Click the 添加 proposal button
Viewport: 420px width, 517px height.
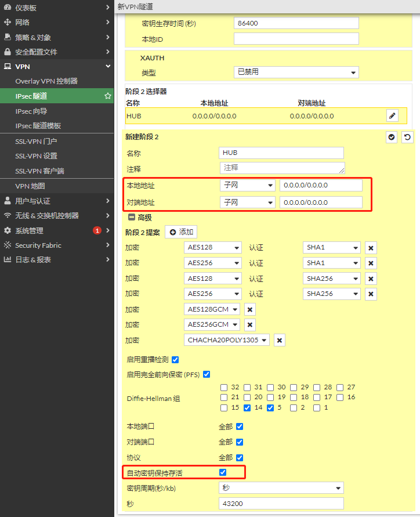pos(181,232)
